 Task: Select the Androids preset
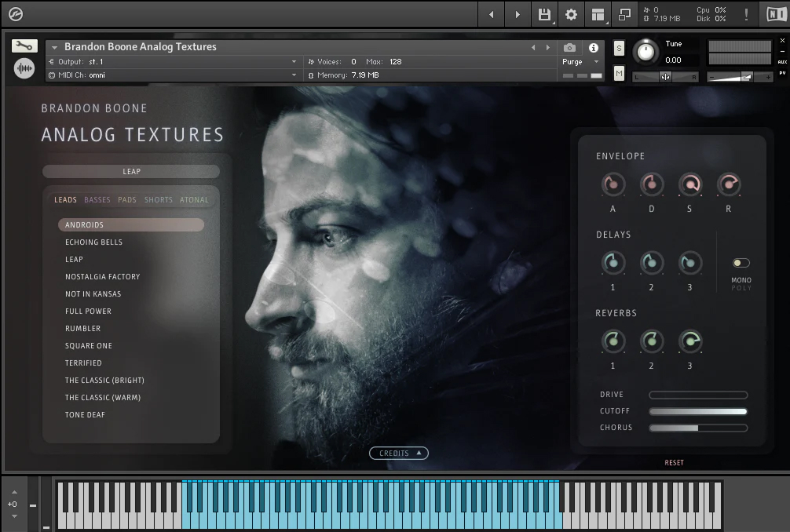pyautogui.click(x=131, y=224)
